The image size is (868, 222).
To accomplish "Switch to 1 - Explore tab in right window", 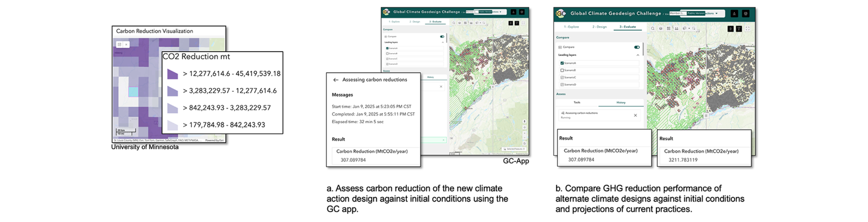I will point(572,26).
